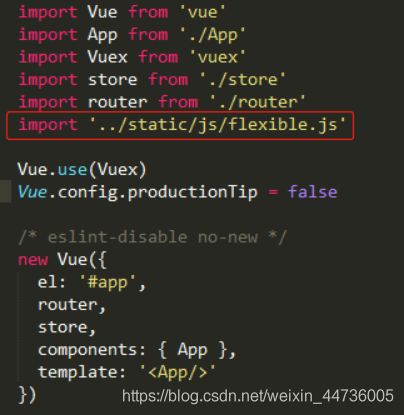Click the false keyword value
Screen dimensions: 404x415
coord(313,192)
